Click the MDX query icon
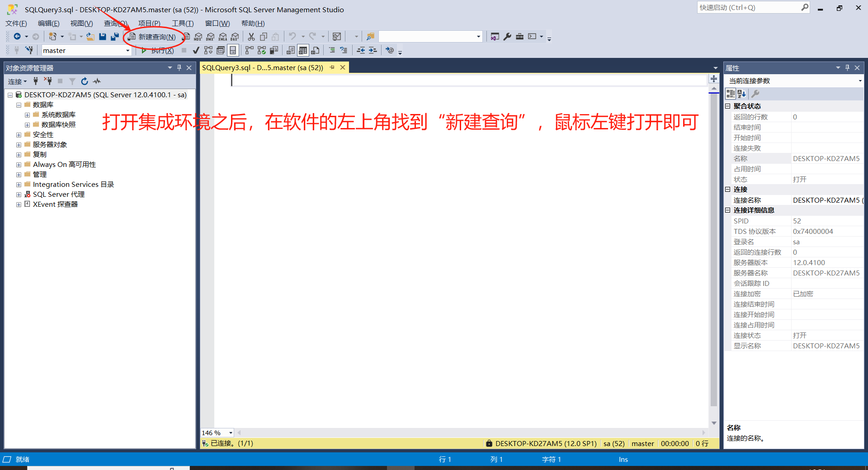 pyautogui.click(x=198, y=37)
